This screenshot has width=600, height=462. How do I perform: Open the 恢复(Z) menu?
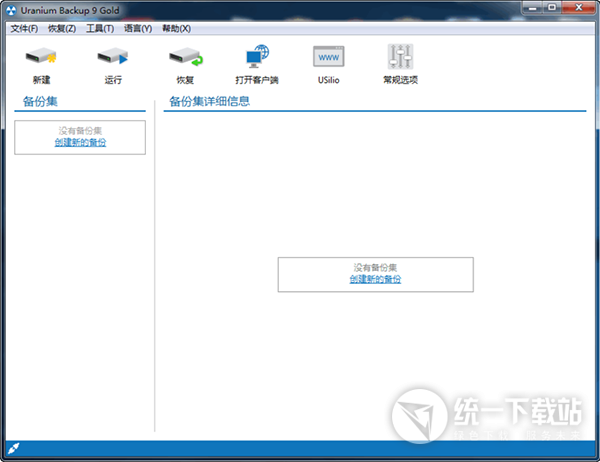point(62,28)
